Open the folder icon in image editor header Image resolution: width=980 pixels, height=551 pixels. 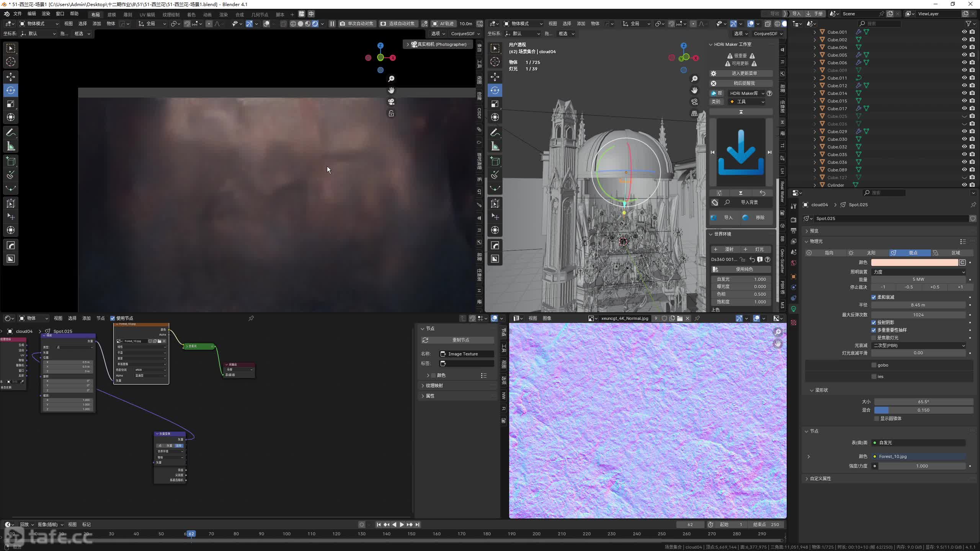click(x=680, y=318)
